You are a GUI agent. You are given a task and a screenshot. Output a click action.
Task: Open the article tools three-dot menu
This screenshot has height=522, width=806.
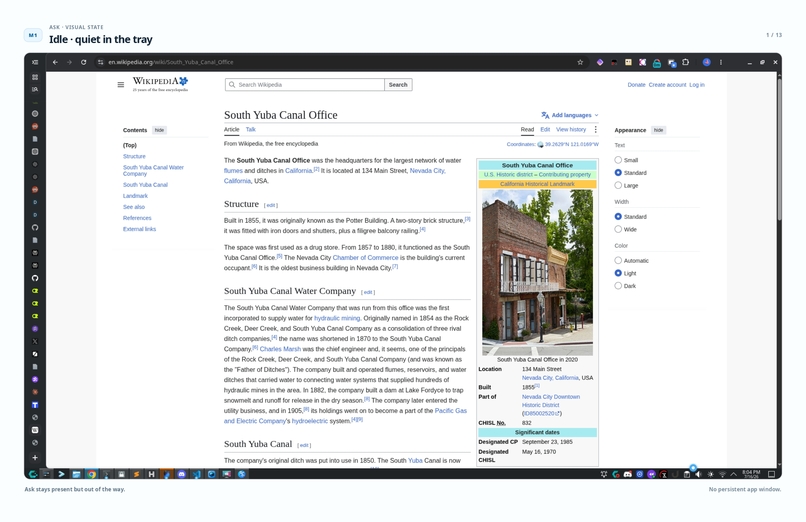click(596, 129)
